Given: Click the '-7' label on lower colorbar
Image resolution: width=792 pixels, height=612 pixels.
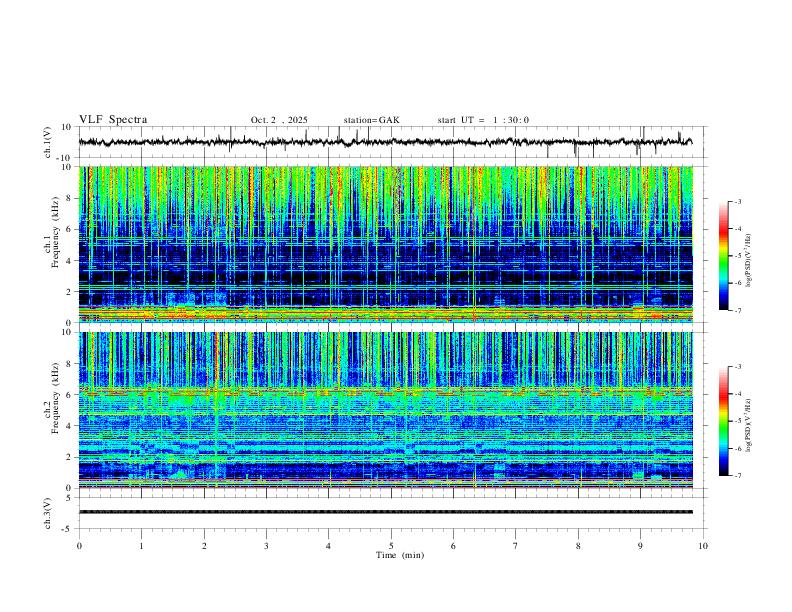Looking at the screenshot, I should click(x=737, y=475).
